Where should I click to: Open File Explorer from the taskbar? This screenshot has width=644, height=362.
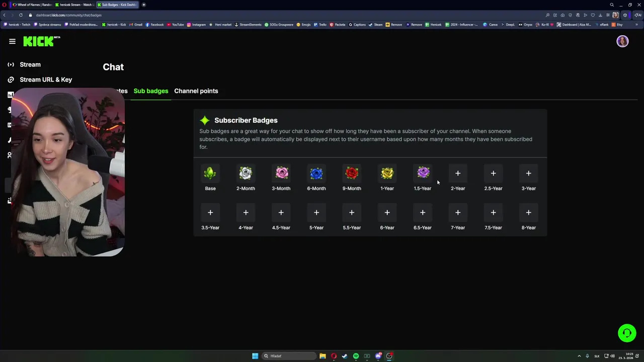(323, 356)
